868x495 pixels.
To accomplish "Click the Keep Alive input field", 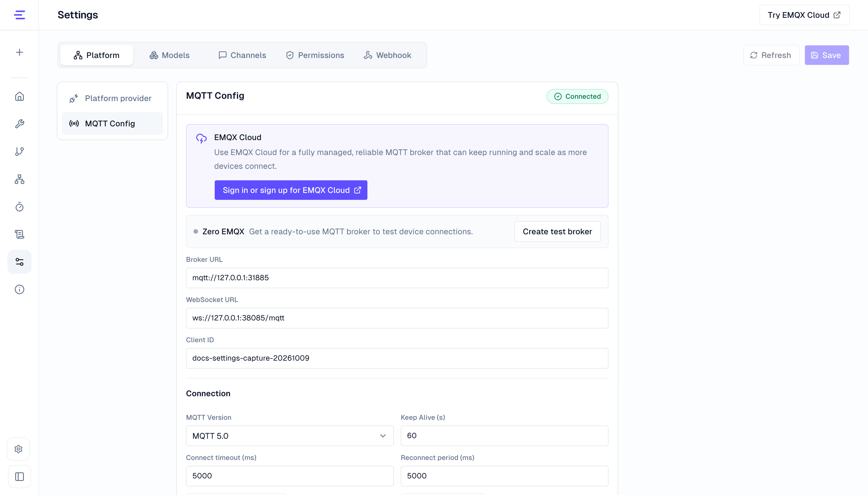I will [504, 436].
